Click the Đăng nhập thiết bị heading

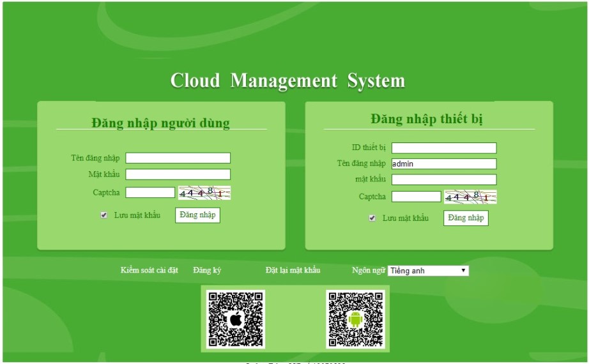pos(427,119)
